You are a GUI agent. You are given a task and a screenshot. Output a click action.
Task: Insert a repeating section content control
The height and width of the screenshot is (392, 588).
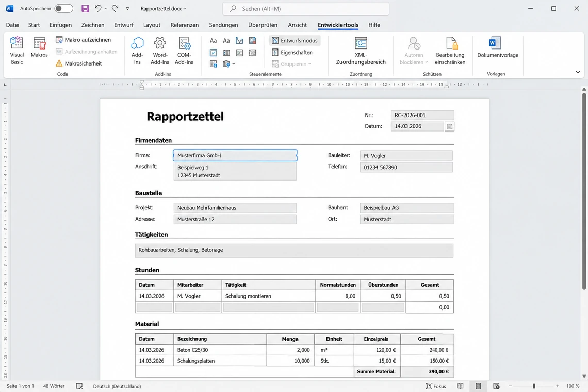pyautogui.click(x=214, y=64)
